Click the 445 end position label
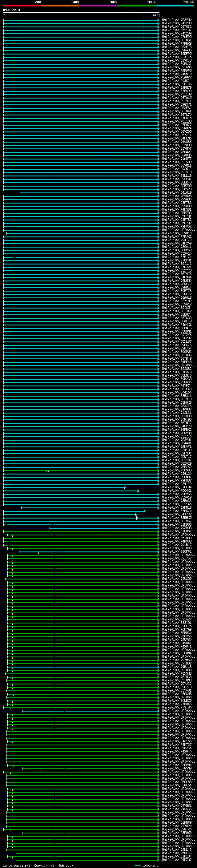Viewport: 197px width, 868px height. (x=155, y=15)
